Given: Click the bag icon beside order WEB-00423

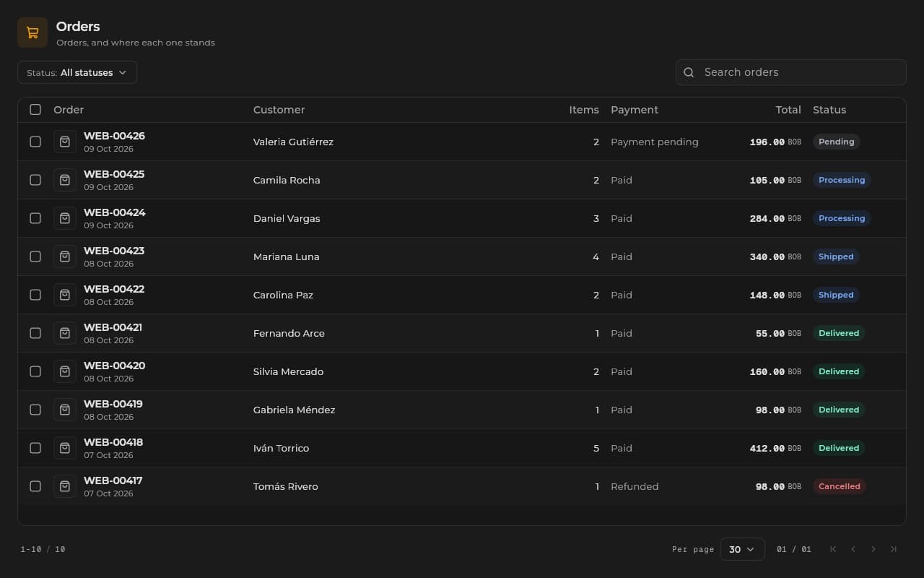Looking at the screenshot, I should [x=65, y=256].
